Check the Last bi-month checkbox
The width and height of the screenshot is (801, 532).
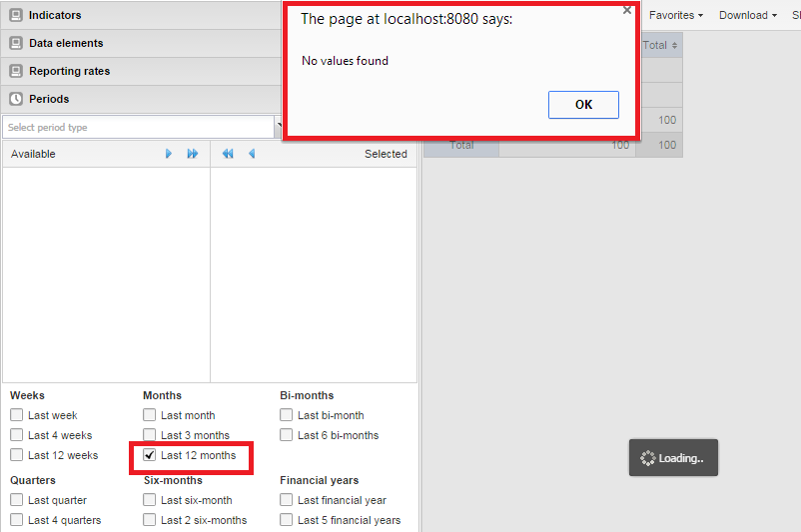coord(286,414)
